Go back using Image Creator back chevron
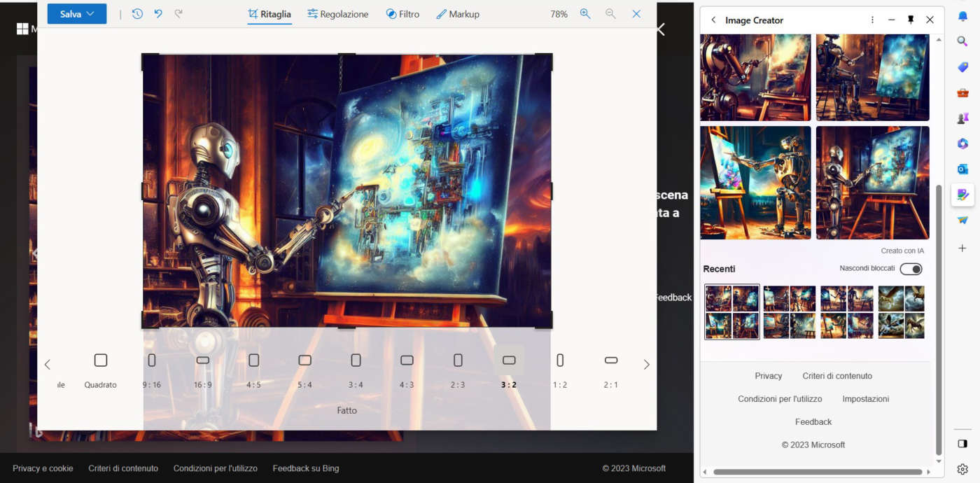The height and width of the screenshot is (483, 980). tap(713, 20)
